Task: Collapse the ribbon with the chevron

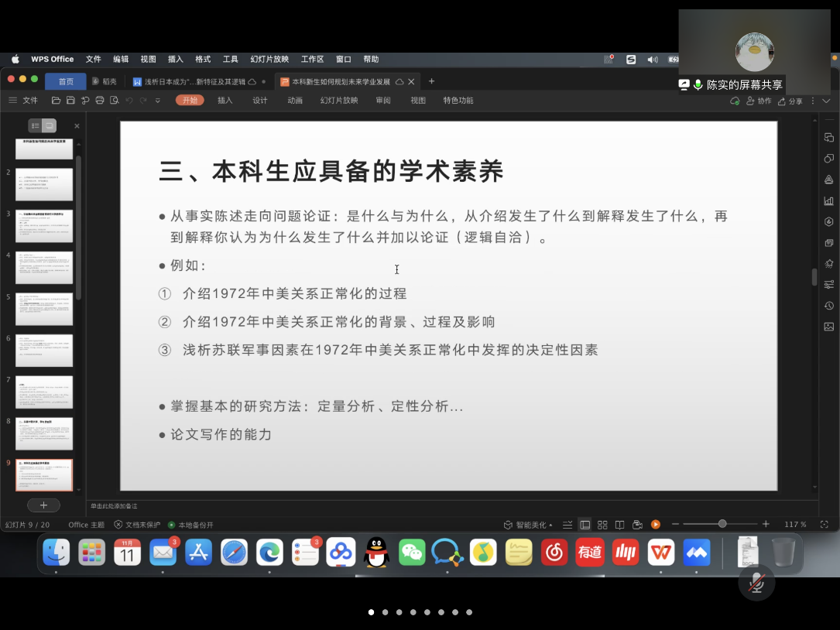Action: point(826,101)
